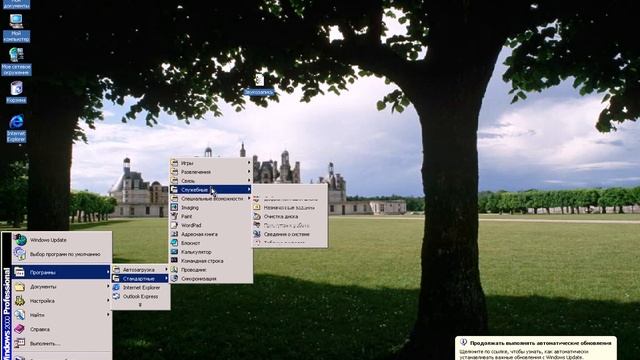Open the Мое сетевое окружение desktop icon
The width and height of the screenshot is (640, 360).
[x=16, y=61]
